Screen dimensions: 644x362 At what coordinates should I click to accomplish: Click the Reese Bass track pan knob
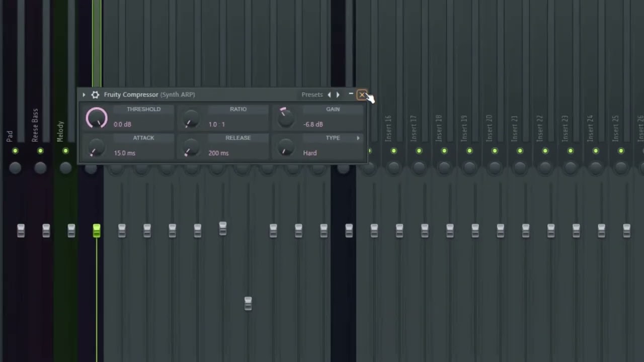[x=40, y=168]
